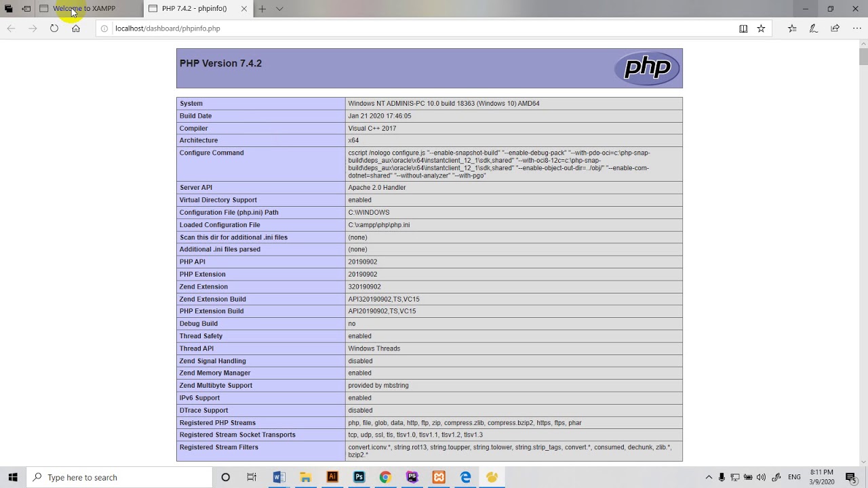Go back to previous page

[x=11, y=28]
